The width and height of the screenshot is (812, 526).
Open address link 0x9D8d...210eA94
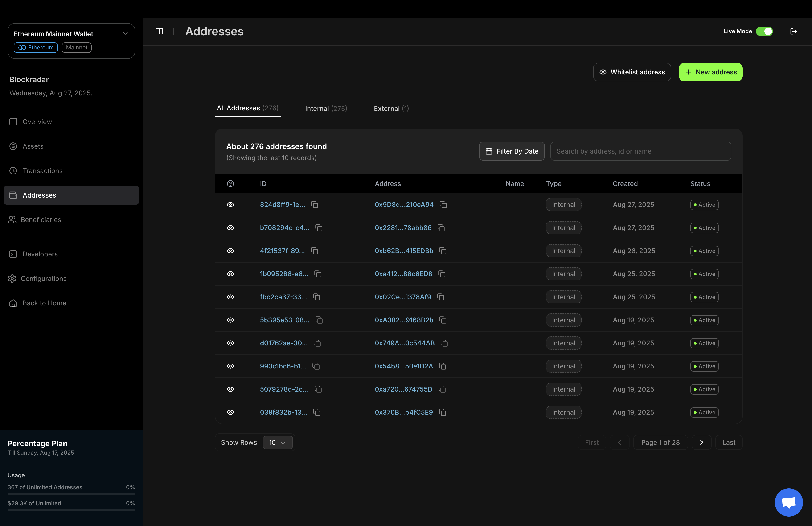tap(404, 205)
